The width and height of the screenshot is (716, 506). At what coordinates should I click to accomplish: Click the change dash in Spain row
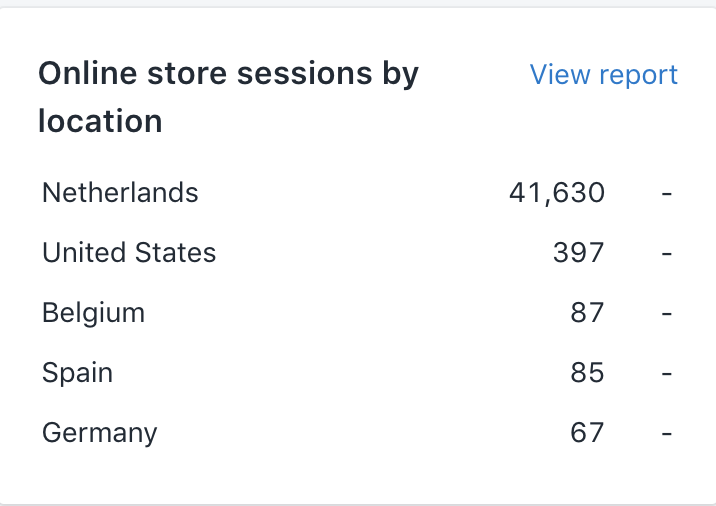tap(667, 374)
